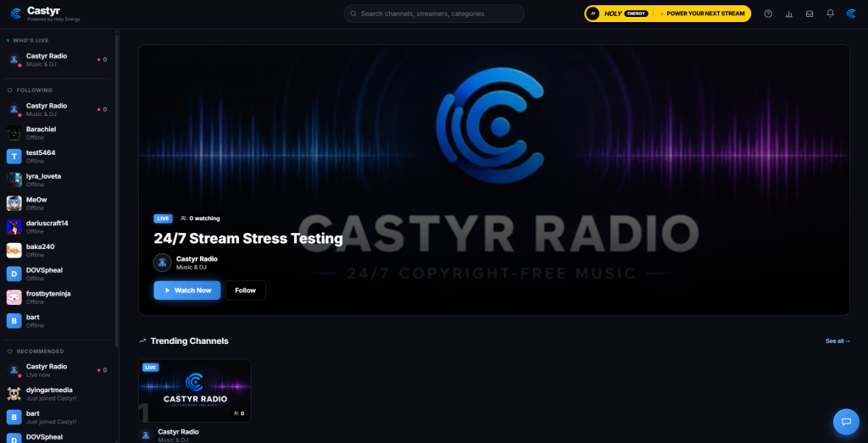
Task: Select dyingartmedia name in Recommended
Action: 49,390
